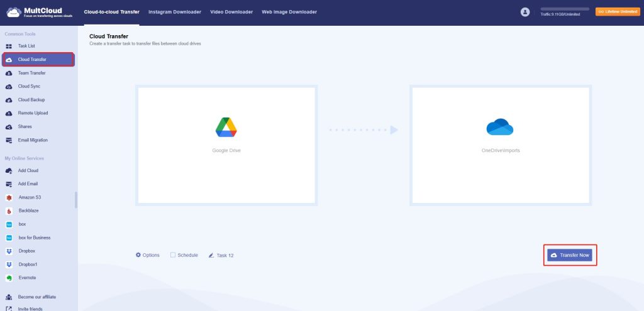Click the MultCloud logo icon
The height and width of the screenshot is (311, 644).
[14, 13]
